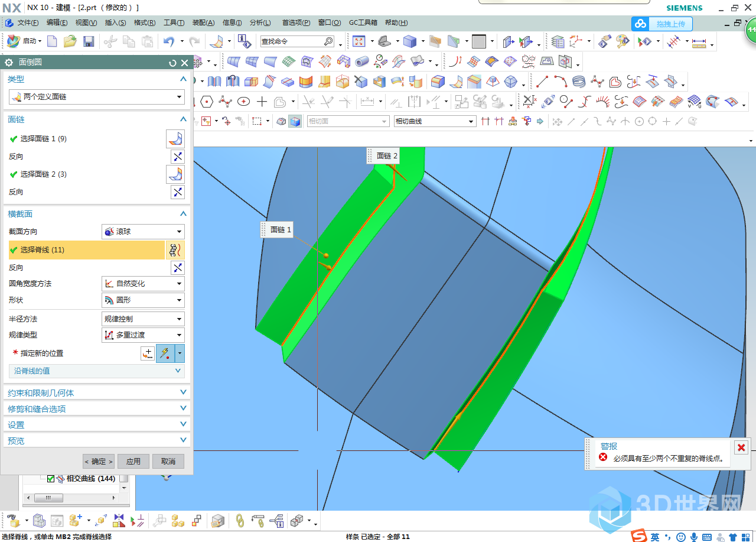The image size is (756, 542).
Task: Click the add component icon
Action: (75, 521)
